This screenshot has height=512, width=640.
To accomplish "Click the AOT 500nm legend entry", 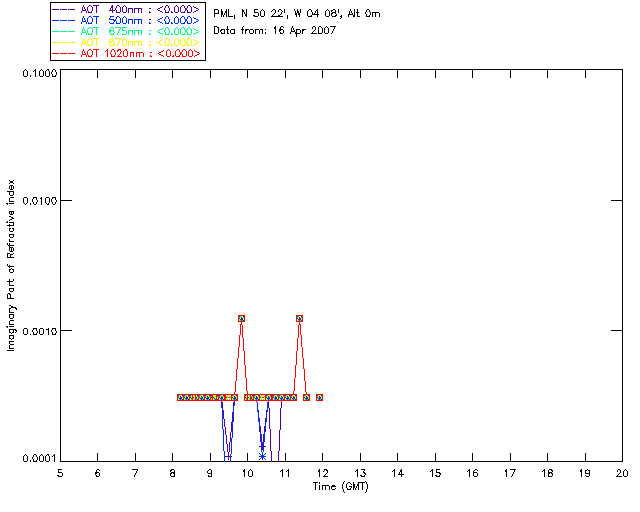I will coord(126,20).
